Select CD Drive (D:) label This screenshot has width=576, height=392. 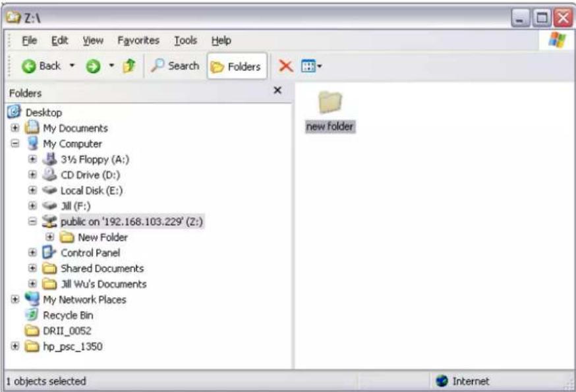point(90,175)
